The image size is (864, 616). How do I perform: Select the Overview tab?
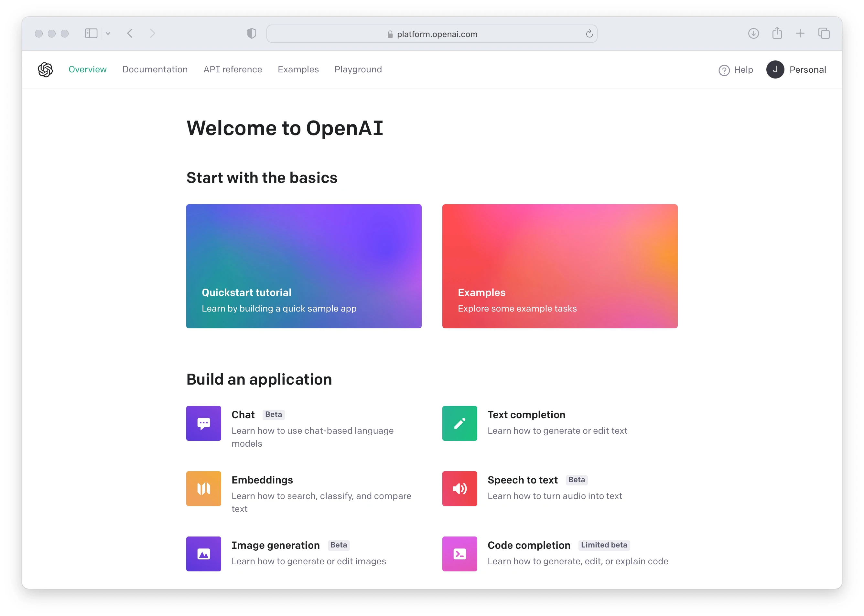point(88,69)
